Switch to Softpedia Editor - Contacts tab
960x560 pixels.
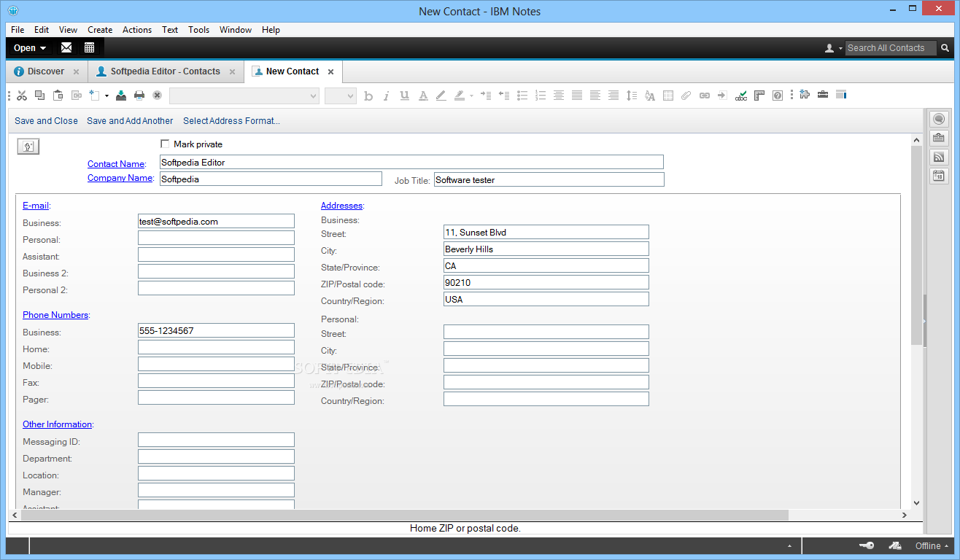166,71
